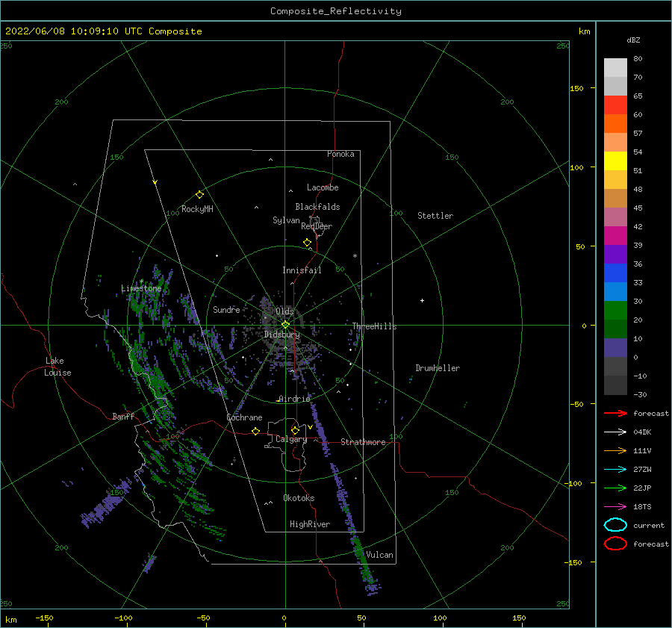Click the Vulcan label
This screenshot has height=628, width=672.
click(379, 555)
